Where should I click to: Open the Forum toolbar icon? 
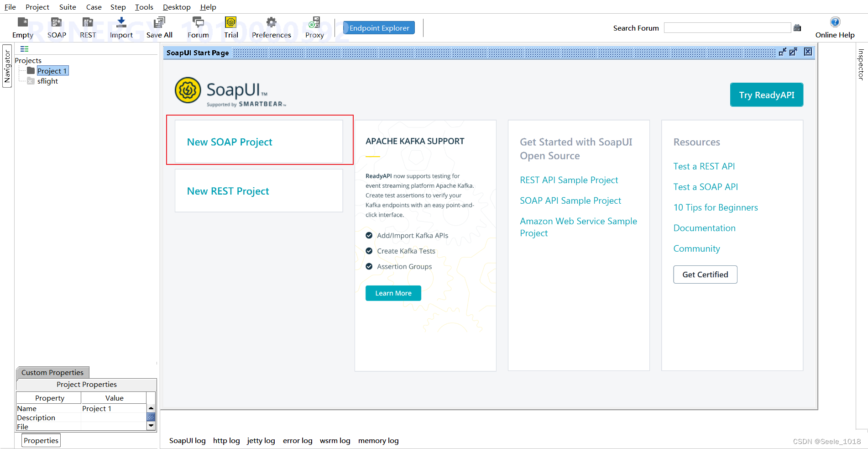pyautogui.click(x=198, y=27)
